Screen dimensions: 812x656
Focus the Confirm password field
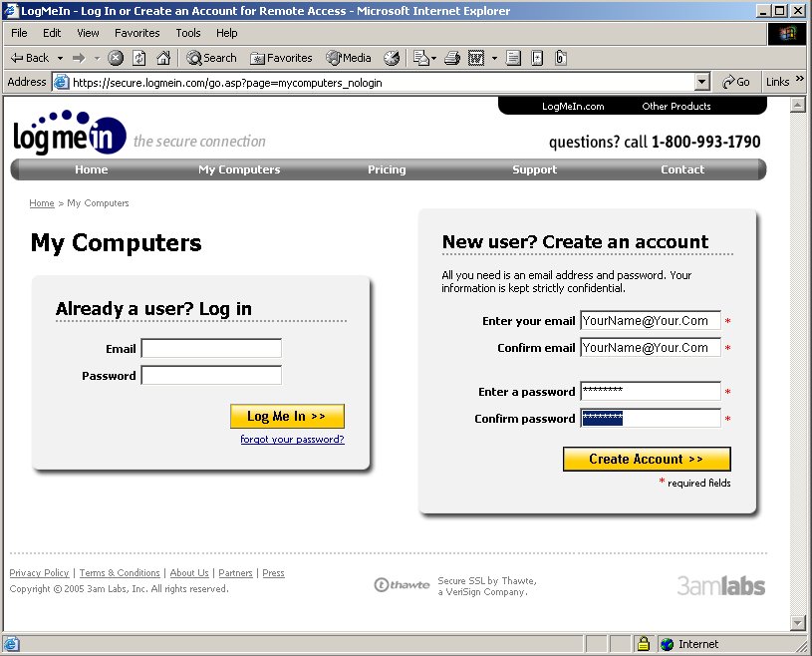tap(651, 418)
